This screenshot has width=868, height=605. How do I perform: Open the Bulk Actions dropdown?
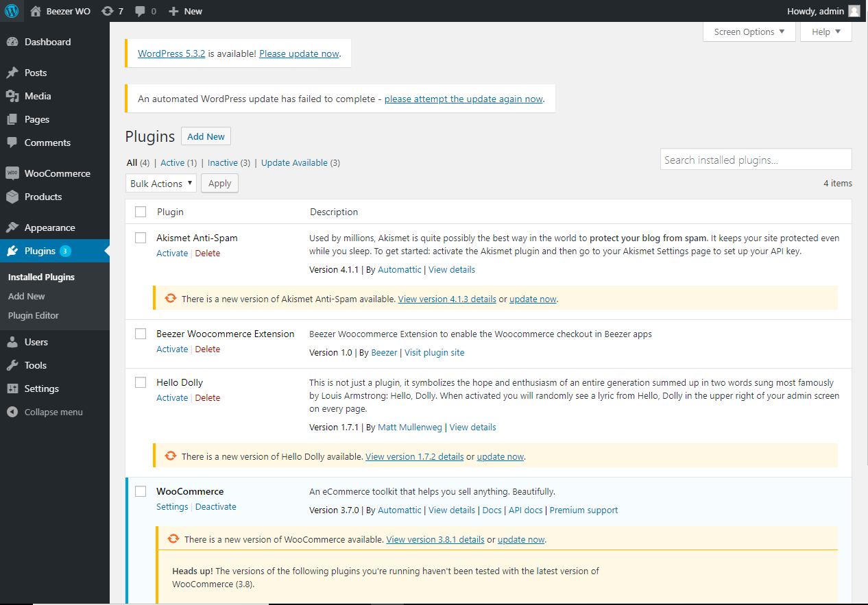coord(161,184)
